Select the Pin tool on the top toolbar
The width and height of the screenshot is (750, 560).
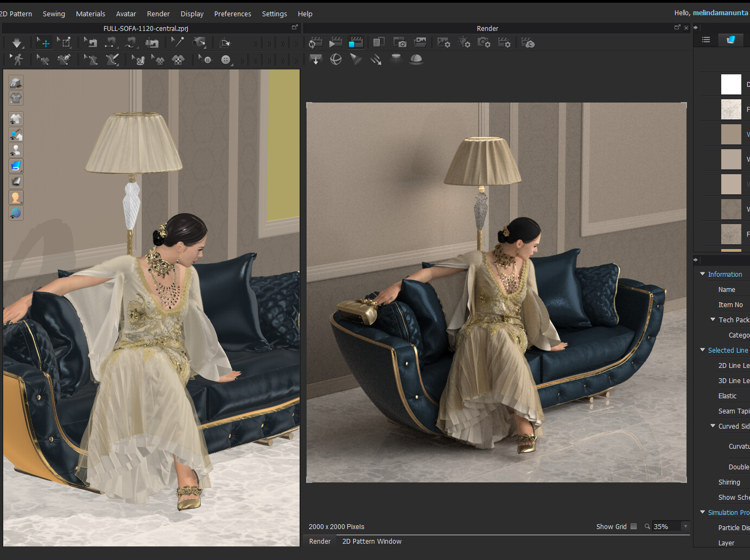pos(177,42)
